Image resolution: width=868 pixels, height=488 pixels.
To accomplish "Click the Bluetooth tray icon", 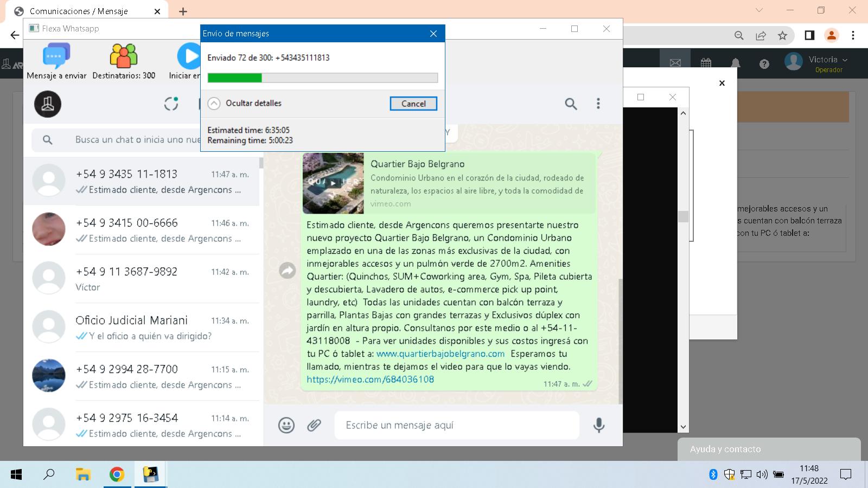I will tap(713, 475).
